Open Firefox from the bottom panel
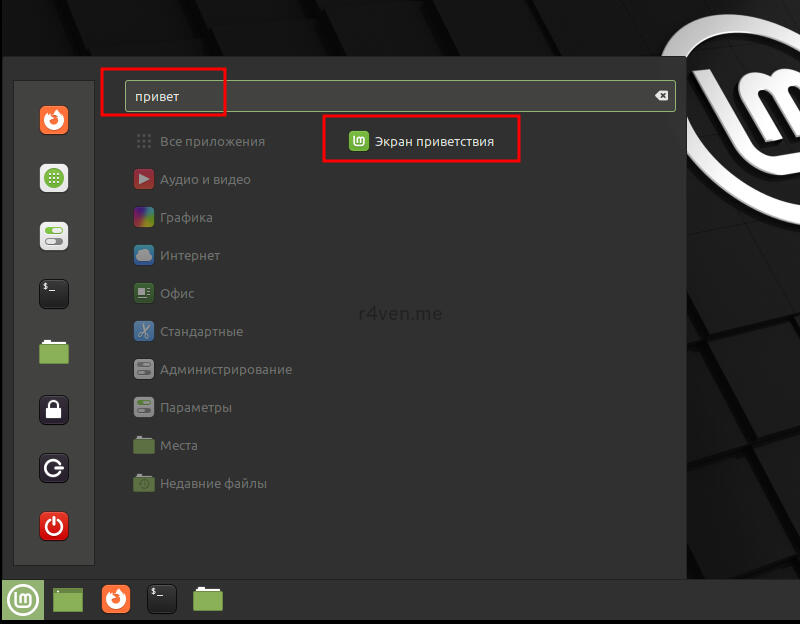The image size is (800, 624). click(x=116, y=599)
